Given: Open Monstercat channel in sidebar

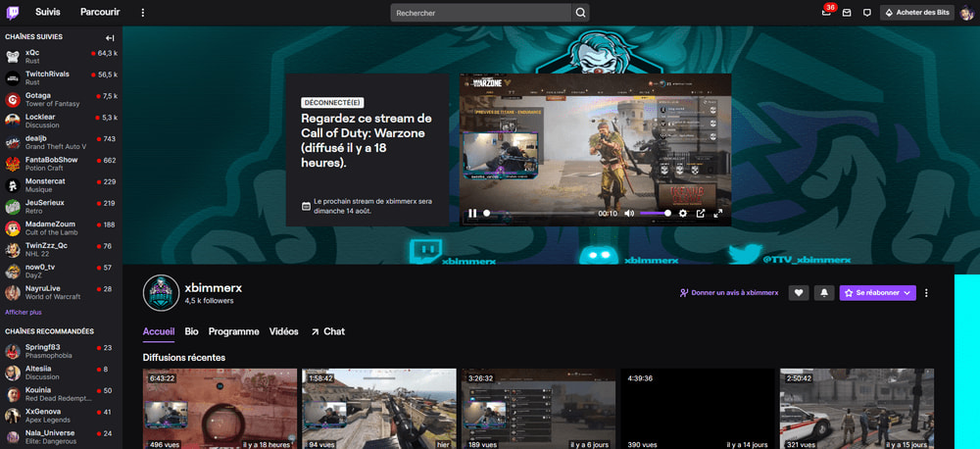Looking at the screenshot, I should point(61,185).
